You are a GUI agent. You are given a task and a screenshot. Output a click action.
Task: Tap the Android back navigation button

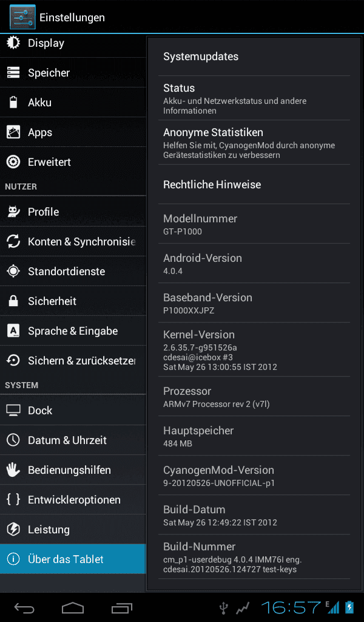(x=24, y=607)
